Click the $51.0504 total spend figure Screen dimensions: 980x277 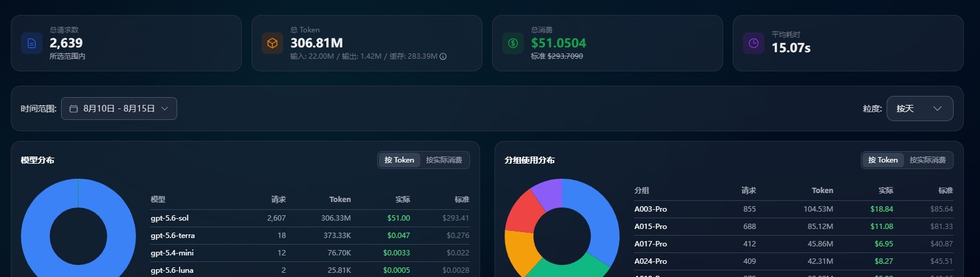pyautogui.click(x=559, y=43)
